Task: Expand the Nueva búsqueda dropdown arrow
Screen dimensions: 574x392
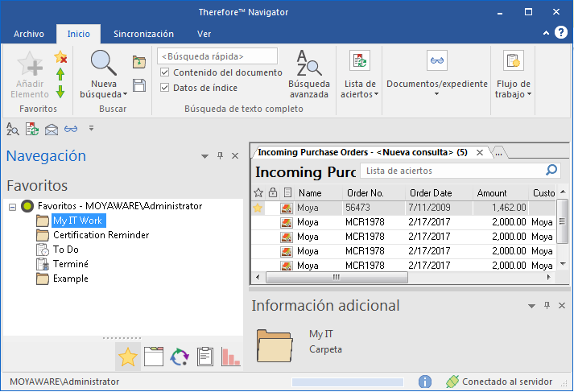Action: [126, 94]
